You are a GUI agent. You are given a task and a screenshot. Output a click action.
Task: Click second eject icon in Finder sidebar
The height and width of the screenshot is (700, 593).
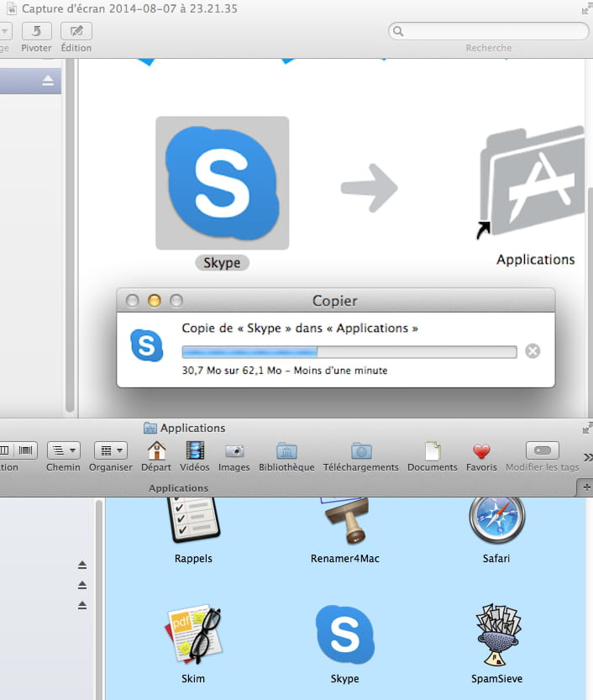(x=82, y=585)
